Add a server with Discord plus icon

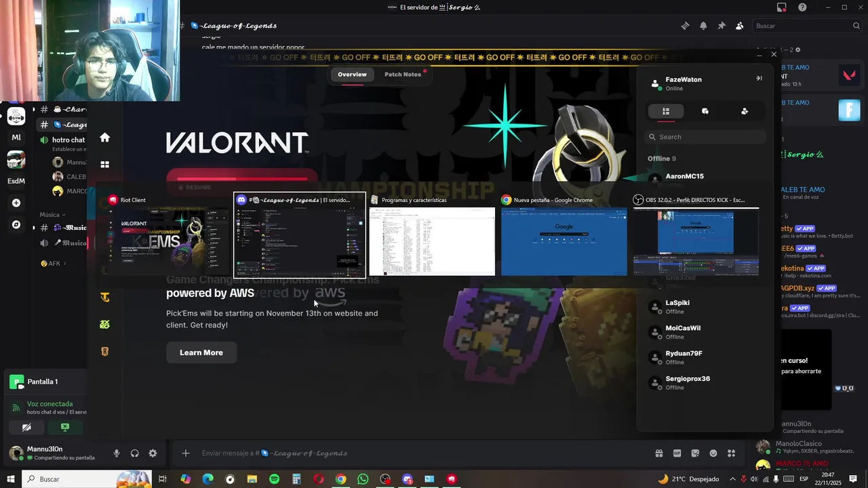[x=16, y=203]
